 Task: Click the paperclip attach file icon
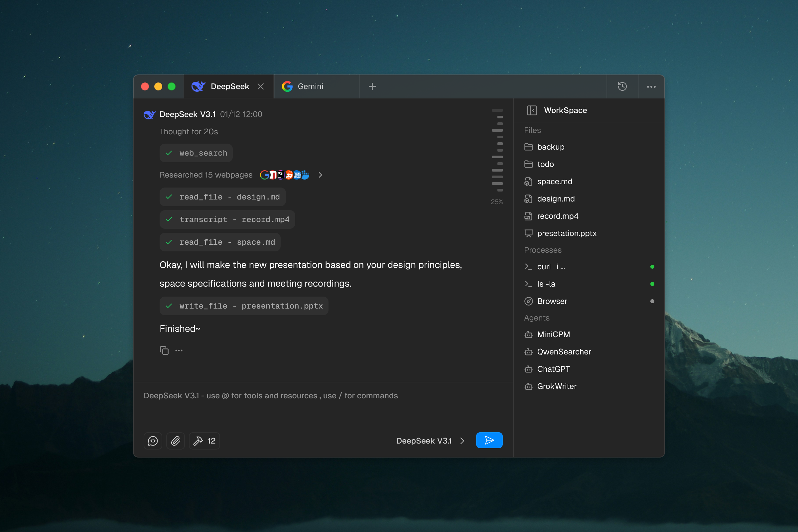click(x=176, y=441)
